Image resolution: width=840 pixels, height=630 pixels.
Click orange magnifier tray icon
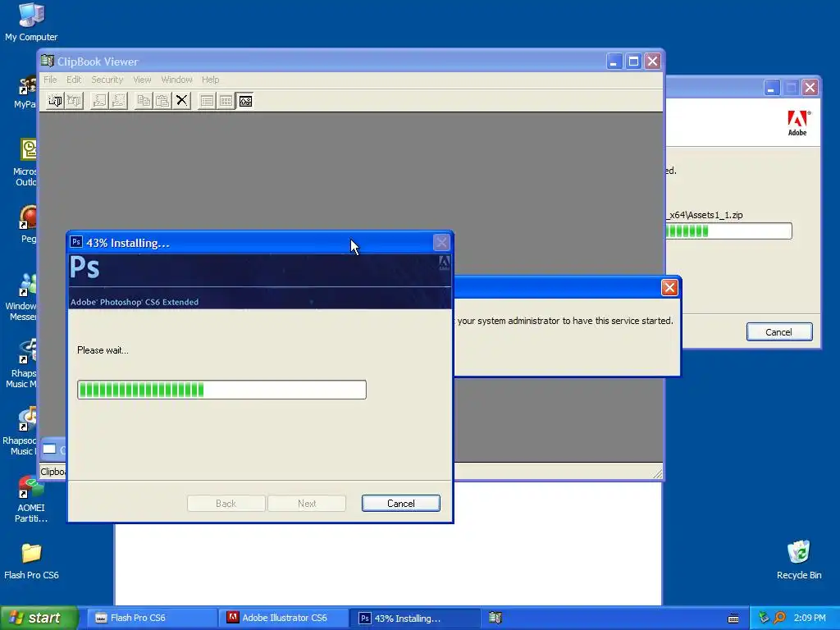pyautogui.click(x=779, y=618)
